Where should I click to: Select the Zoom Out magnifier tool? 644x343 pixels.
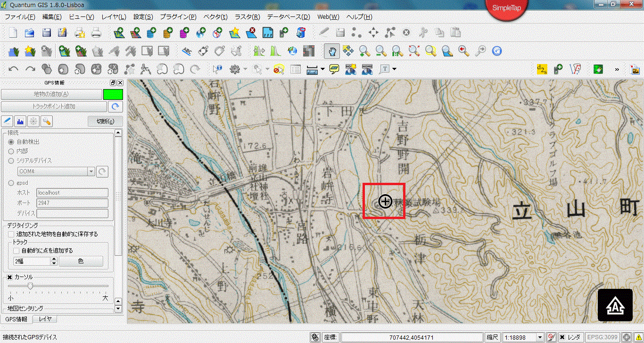[380, 51]
